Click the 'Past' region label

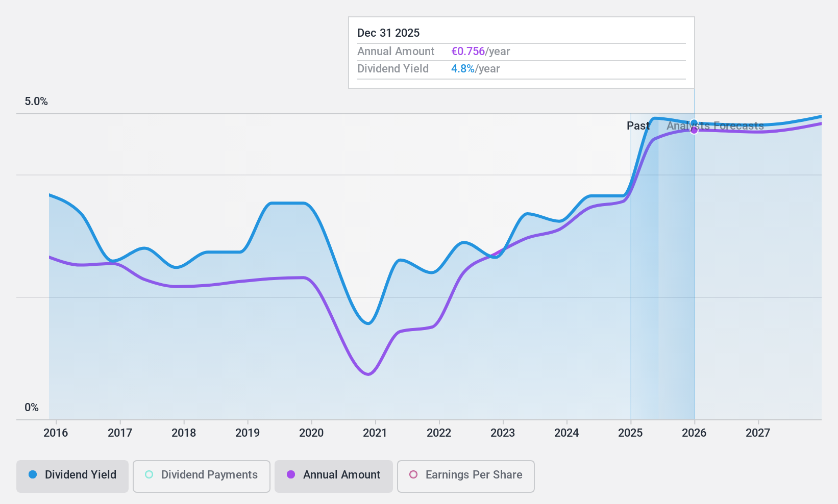[x=638, y=126]
